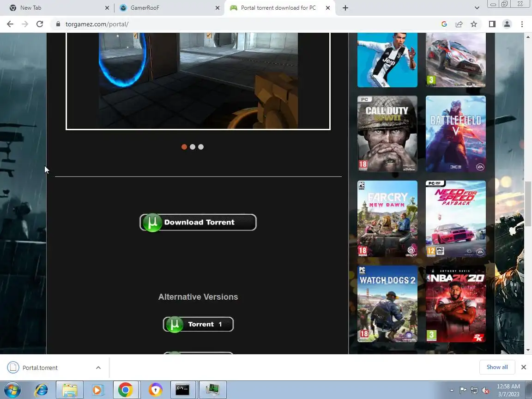
Task: Click the page scrollbar up arrow
Action: pyautogui.click(x=528, y=36)
